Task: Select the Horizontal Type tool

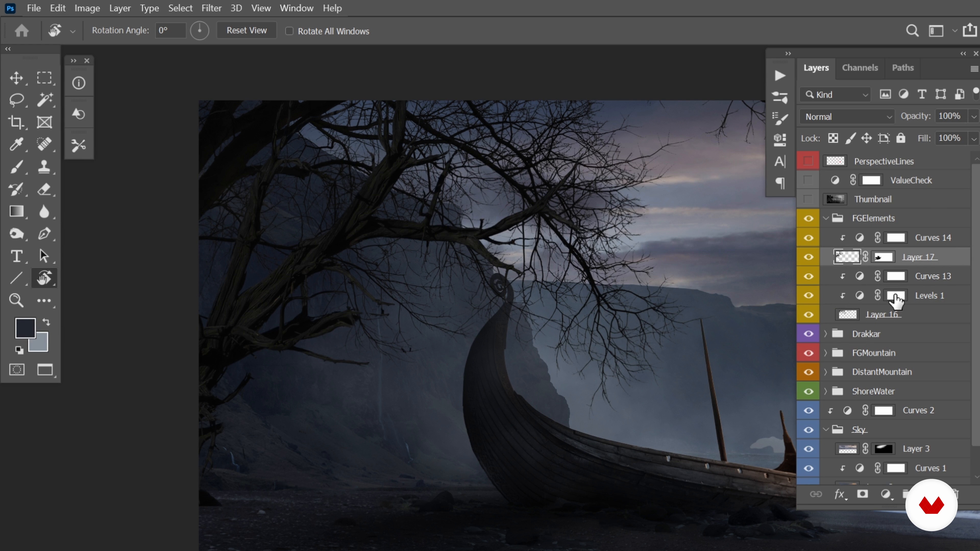Action: pos(16,256)
